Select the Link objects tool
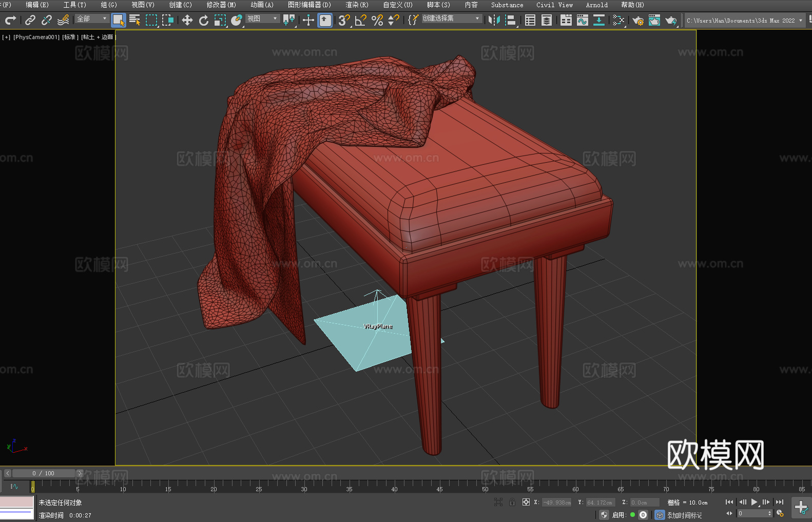The width and height of the screenshot is (812, 522). (x=30, y=20)
